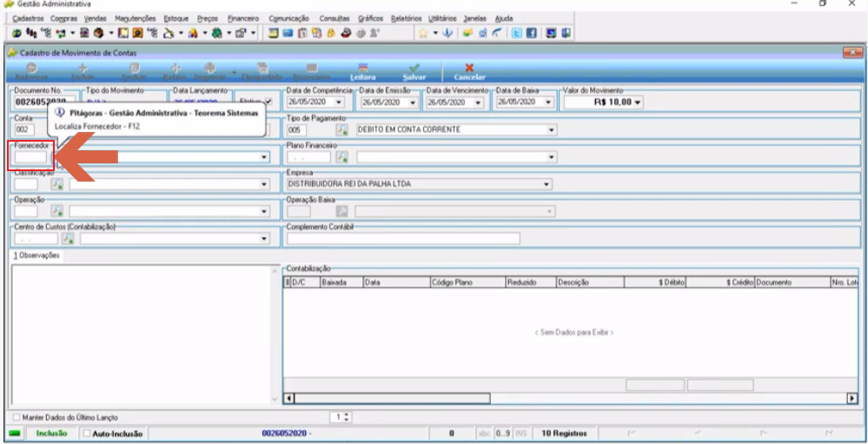Open the Centro de Custos search icon
868x444 pixels.
(x=68, y=239)
